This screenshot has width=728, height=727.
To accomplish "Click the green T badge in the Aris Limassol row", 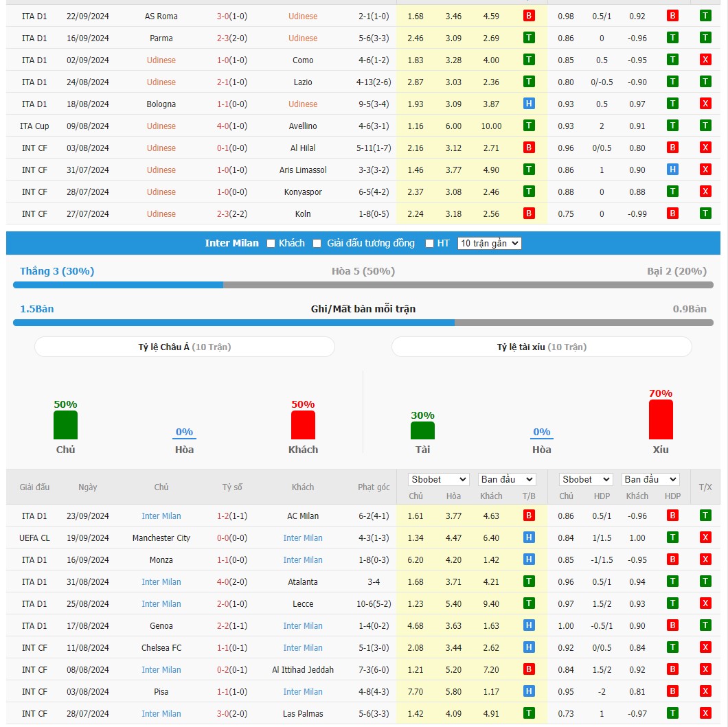I will click(528, 170).
